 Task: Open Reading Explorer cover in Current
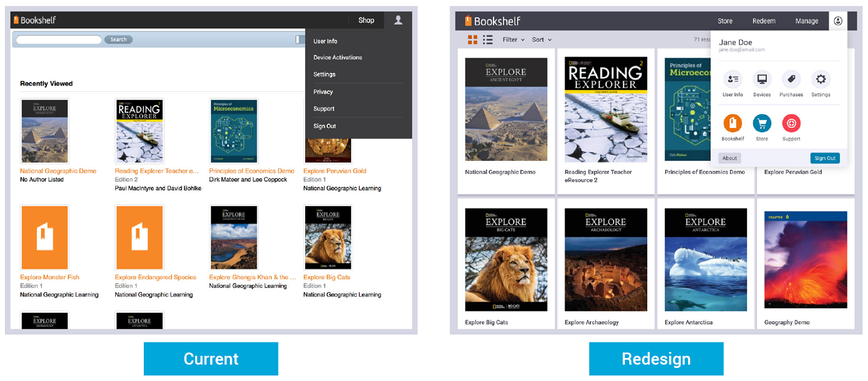tap(139, 132)
